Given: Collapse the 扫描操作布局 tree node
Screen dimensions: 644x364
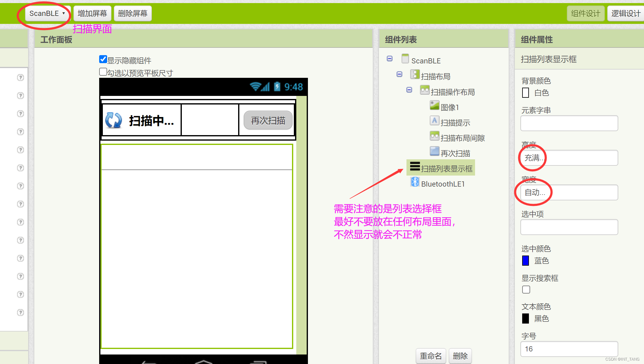Looking at the screenshot, I should (x=409, y=90).
